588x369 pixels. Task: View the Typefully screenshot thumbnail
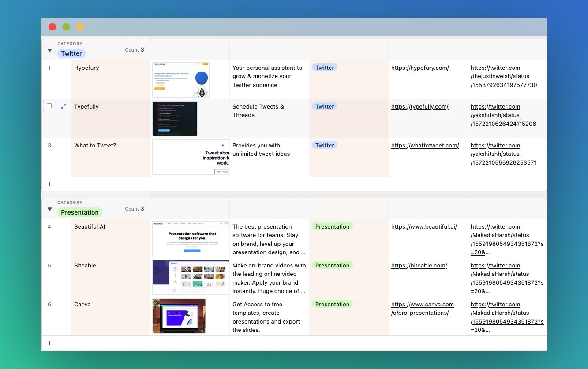coord(175,118)
